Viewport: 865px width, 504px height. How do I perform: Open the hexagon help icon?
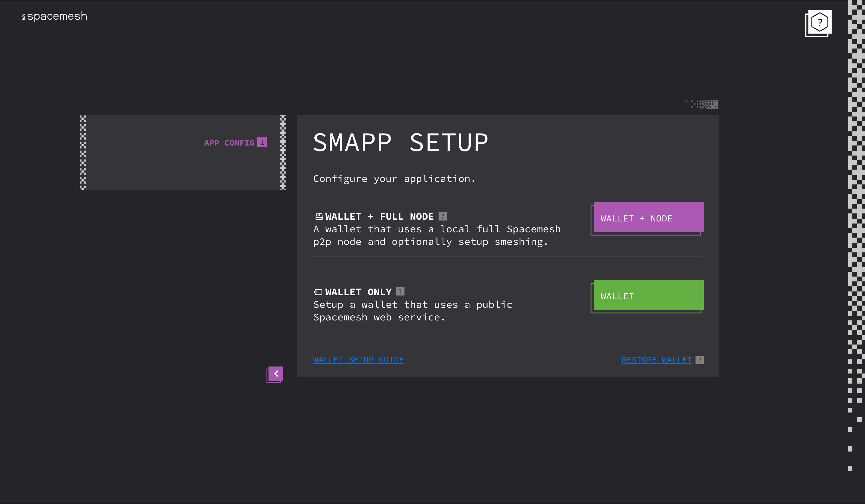pyautogui.click(x=819, y=22)
